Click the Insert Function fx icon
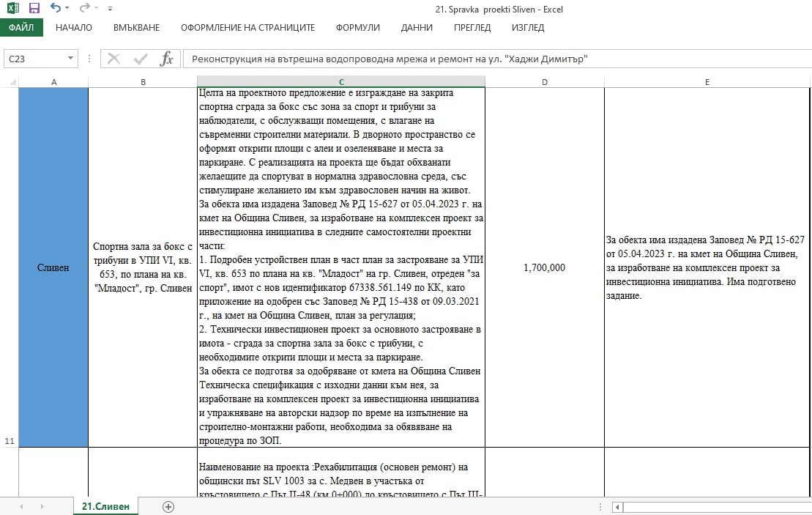The image size is (812, 515). pyautogui.click(x=167, y=59)
